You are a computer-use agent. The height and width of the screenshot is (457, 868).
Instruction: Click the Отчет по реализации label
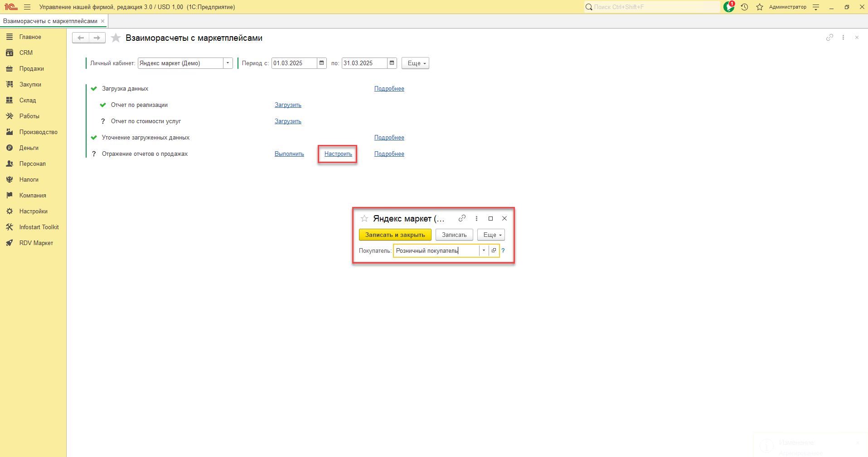coord(139,105)
